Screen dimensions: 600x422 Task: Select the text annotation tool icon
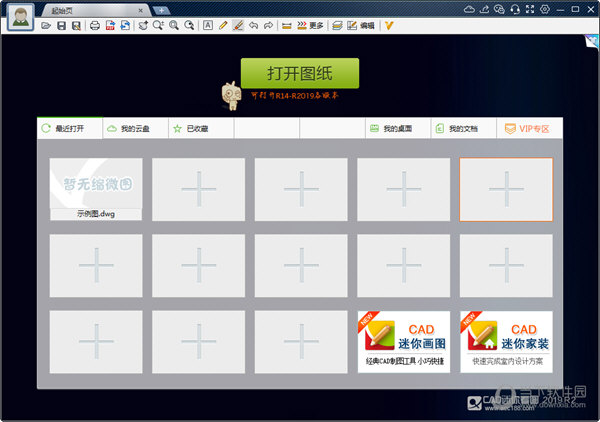[x=207, y=25]
